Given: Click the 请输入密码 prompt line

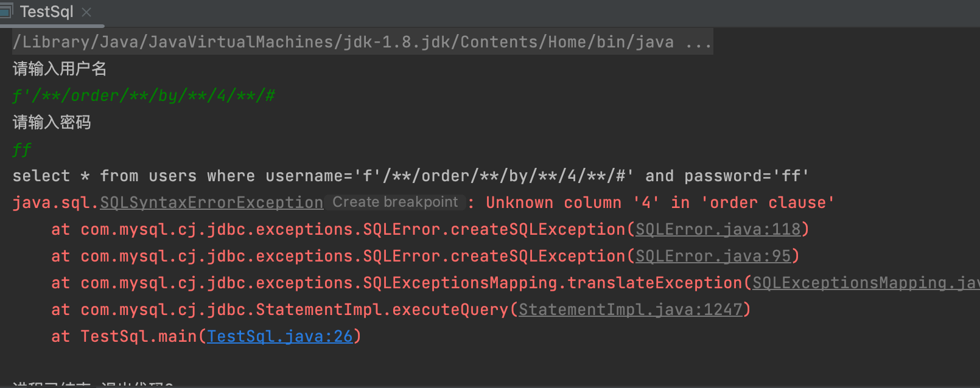Looking at the screenshot, I should (52, 122).
